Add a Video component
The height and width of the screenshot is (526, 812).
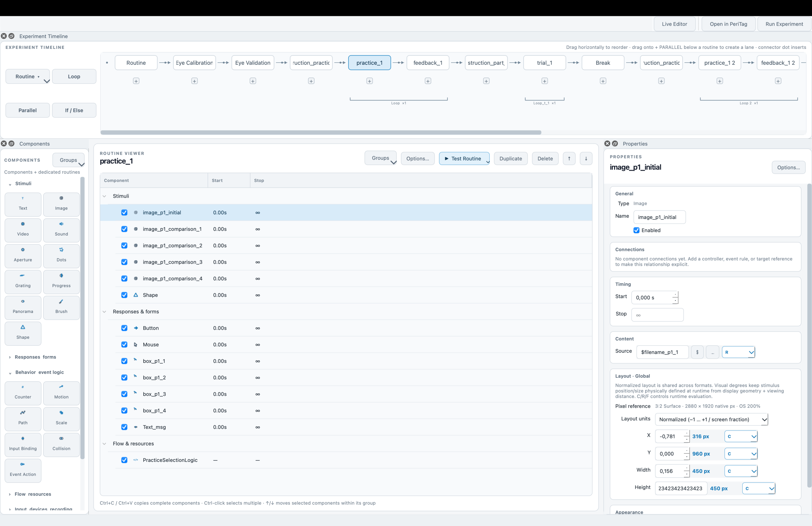pos(23,230)
